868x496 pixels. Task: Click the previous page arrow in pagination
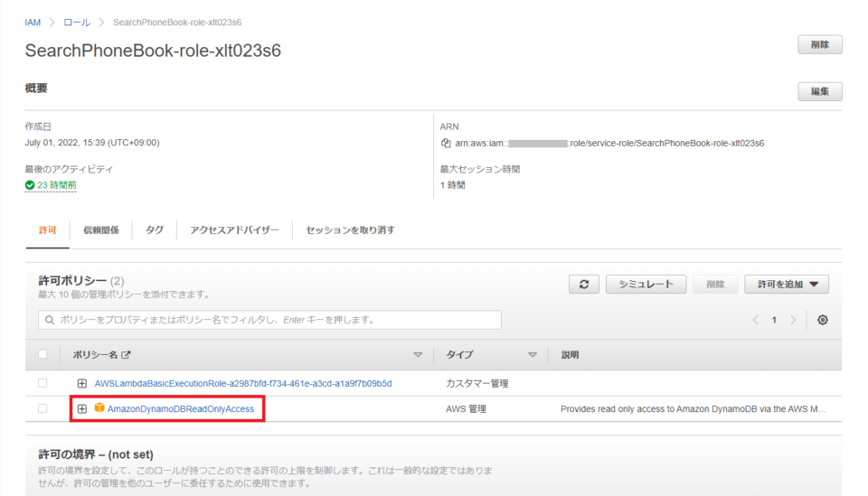click(x=756, y=320)
